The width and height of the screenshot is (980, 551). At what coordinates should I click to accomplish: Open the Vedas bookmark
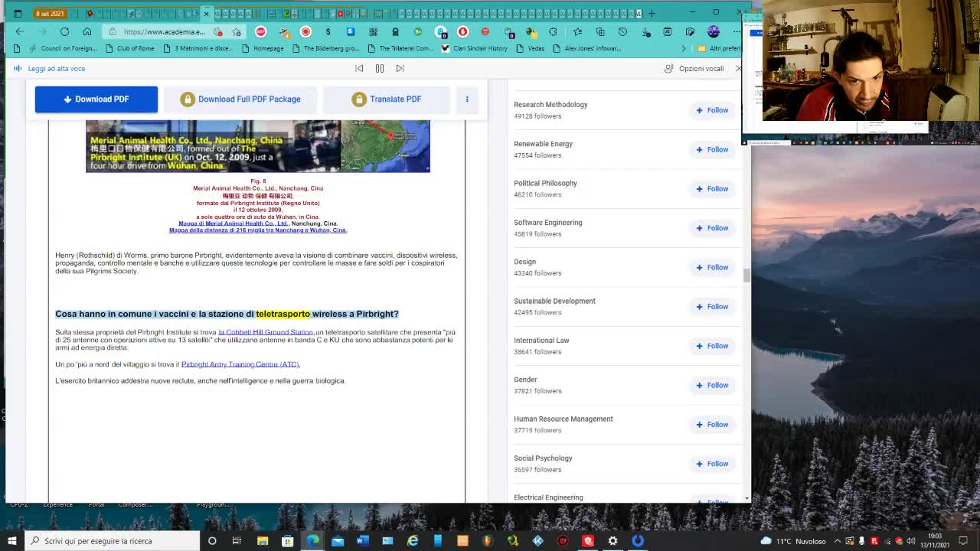coord(530,48)
